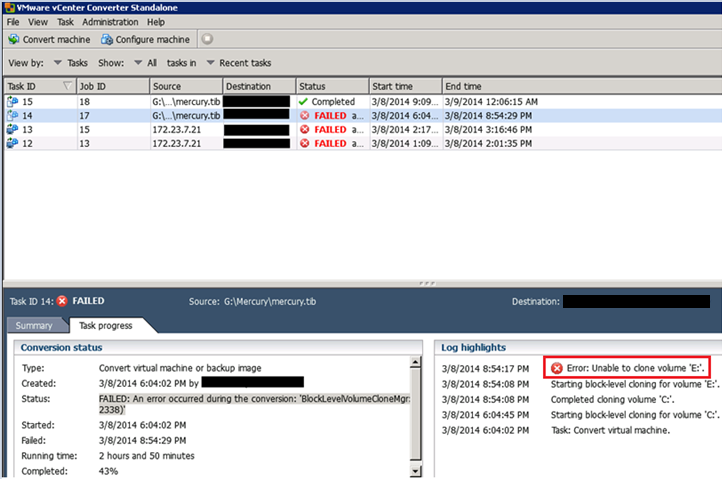Click the 'Log highlights' panel heading
722x479 pixels.
click(473, 347)
